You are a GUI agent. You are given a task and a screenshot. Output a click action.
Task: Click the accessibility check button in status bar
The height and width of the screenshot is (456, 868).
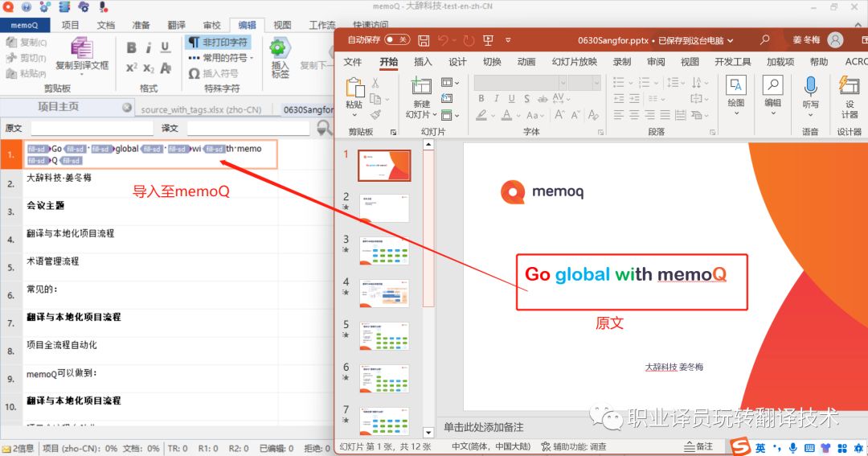[574, 446]
